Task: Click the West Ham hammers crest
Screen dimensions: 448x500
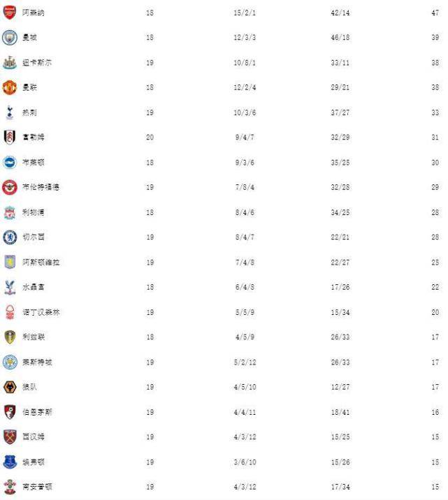Action: tap(10, 437)
